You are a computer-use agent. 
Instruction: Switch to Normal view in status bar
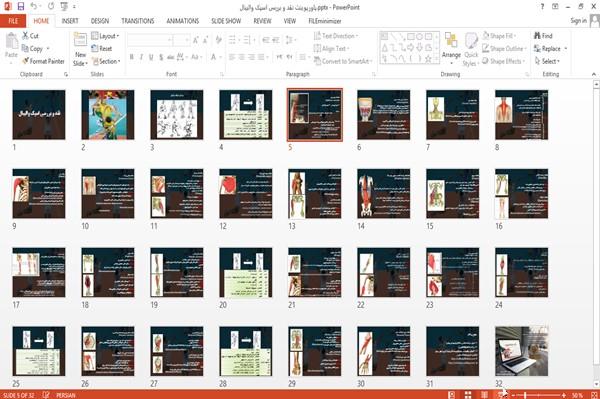(452, 395)
